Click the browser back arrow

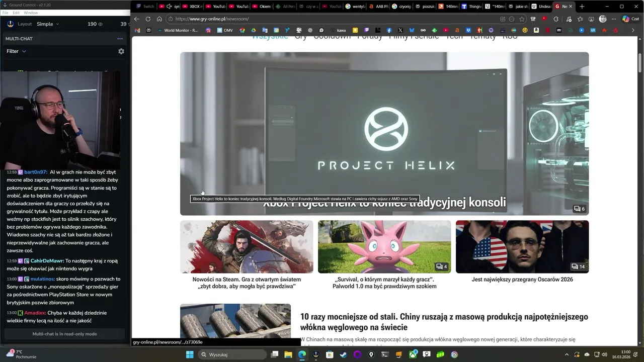point(136,19)
